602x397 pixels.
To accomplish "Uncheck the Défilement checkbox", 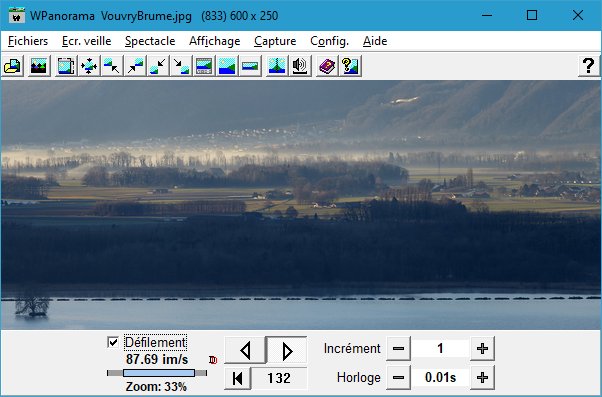I will [x=113, y=342].
